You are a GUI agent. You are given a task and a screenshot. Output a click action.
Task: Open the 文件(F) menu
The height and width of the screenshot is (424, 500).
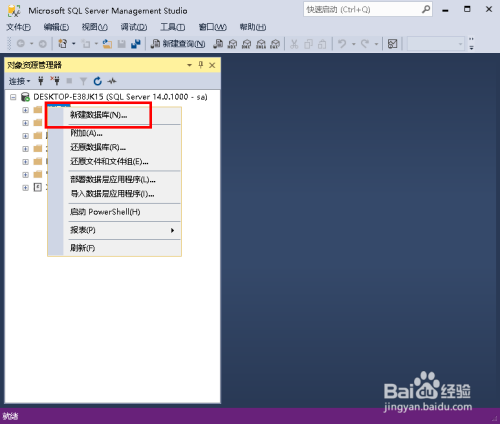point(19,27)
